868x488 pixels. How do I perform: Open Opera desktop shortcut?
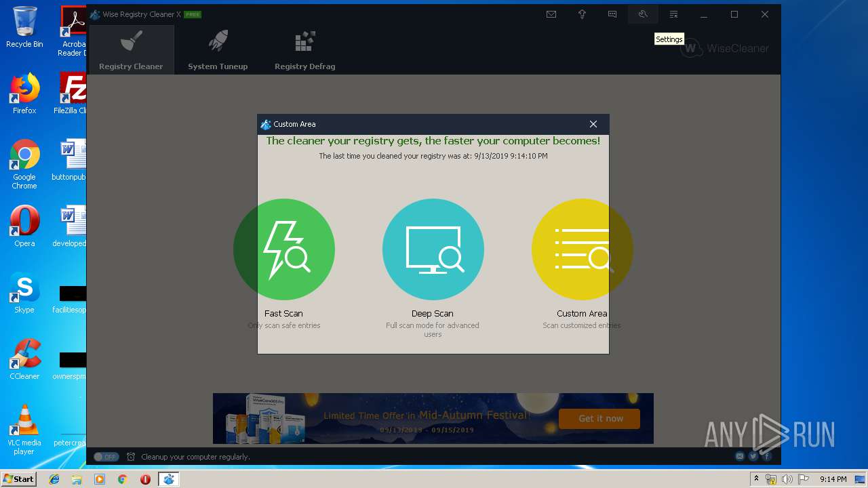point(24,226)
